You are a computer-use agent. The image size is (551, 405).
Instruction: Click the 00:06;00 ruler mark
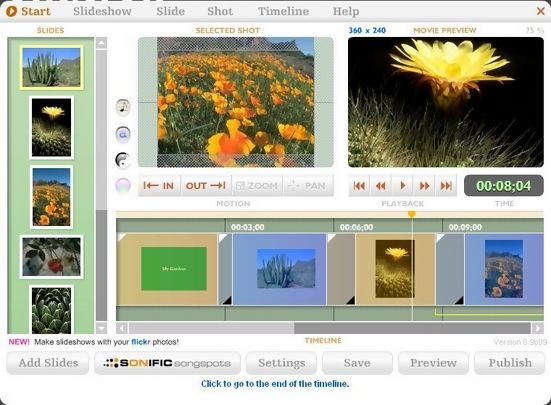[356, 227]
